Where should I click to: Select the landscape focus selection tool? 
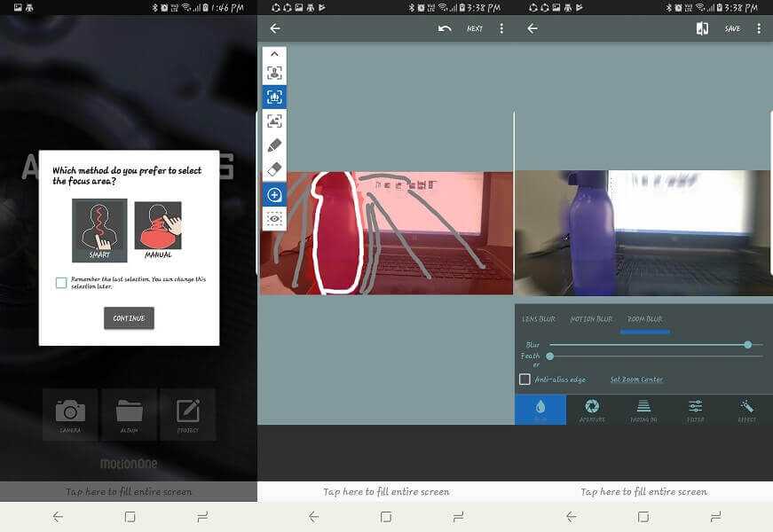point(274,121)
